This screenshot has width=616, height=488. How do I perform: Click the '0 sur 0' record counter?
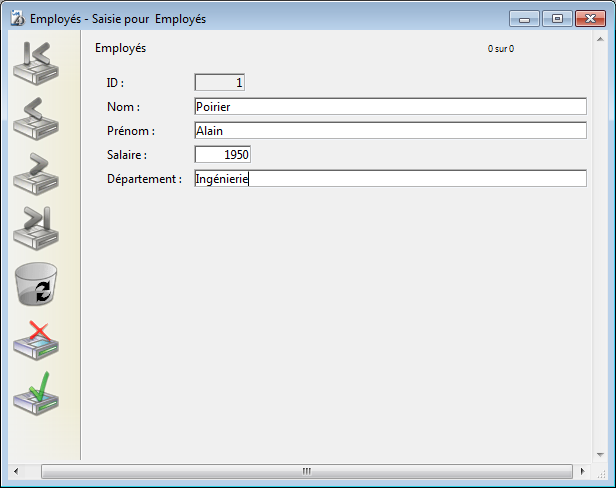coord(501,48)
